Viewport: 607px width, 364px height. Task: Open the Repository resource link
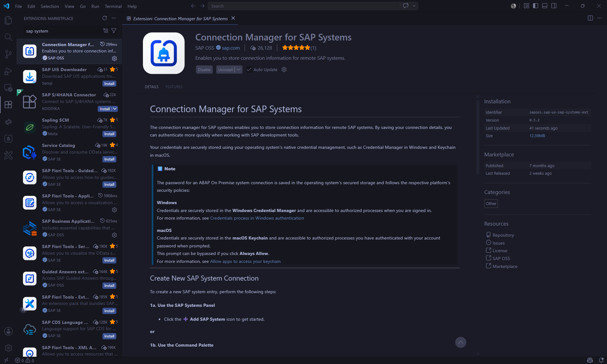click(x=503, y=235)
